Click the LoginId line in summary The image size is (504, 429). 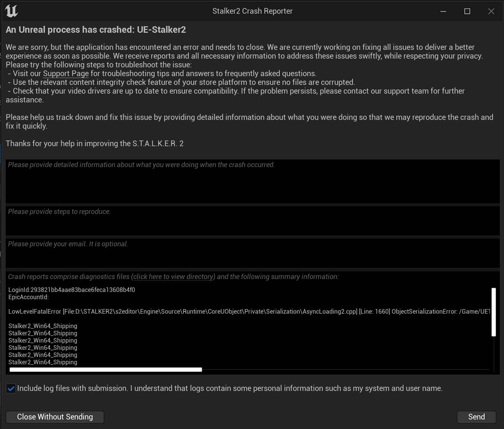(x=72, y=290)
